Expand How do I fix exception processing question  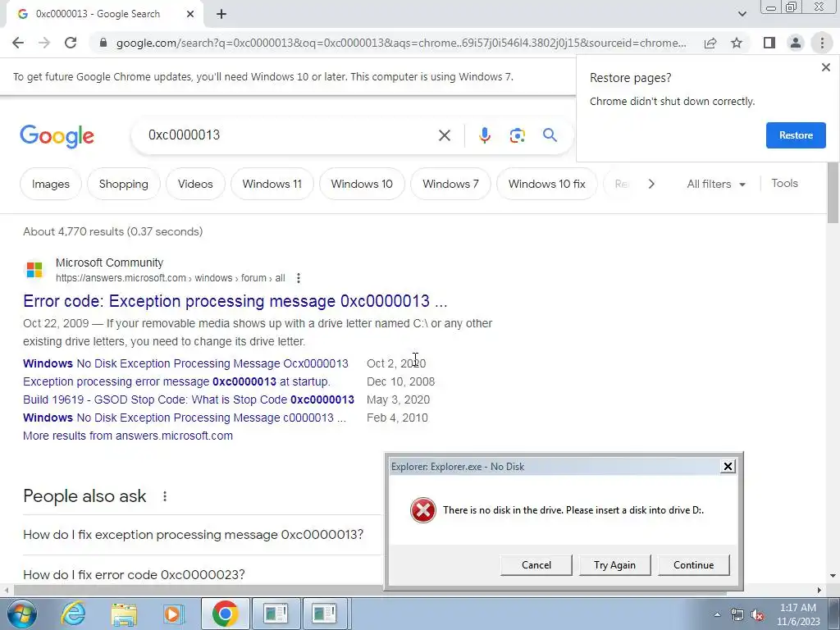tap(193, 535)
